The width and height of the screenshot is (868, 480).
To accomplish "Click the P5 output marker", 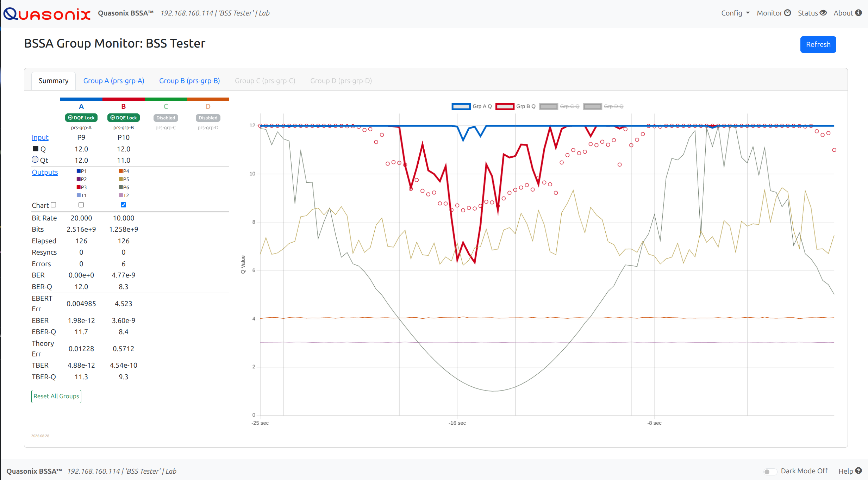I will coord(121,179).
